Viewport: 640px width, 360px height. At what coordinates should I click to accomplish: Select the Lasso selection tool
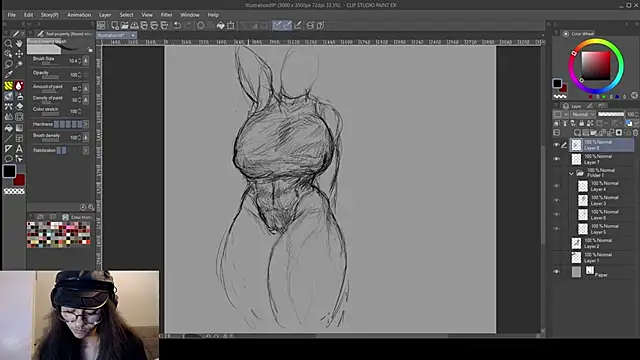coord(8,64)
